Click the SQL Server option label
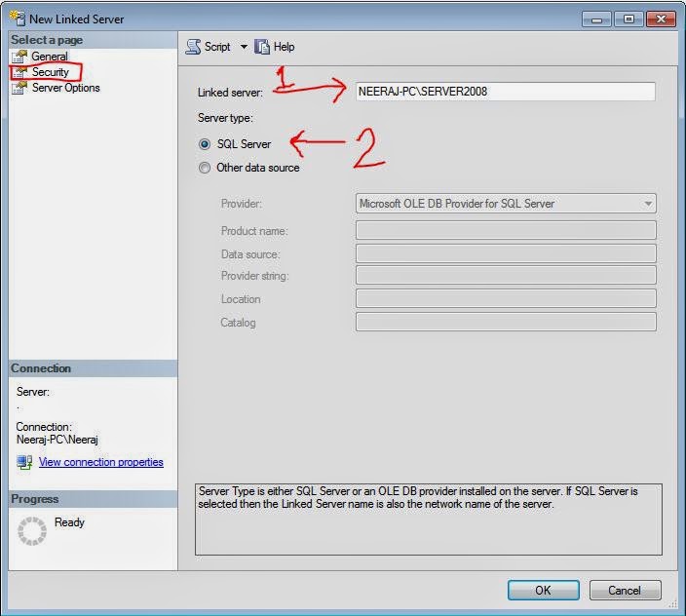The image size is (686, 616). (245, 144)
